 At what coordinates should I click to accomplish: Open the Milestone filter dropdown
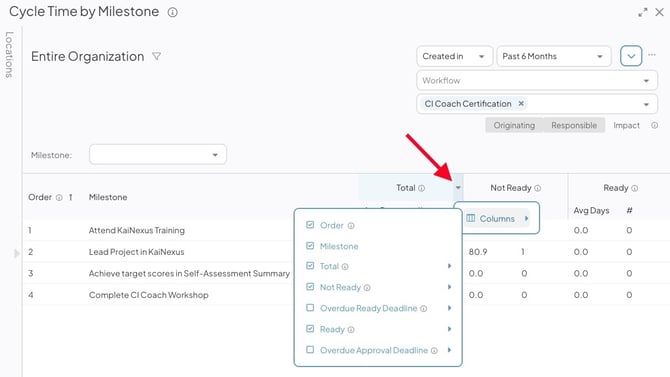tap(158, 154)
